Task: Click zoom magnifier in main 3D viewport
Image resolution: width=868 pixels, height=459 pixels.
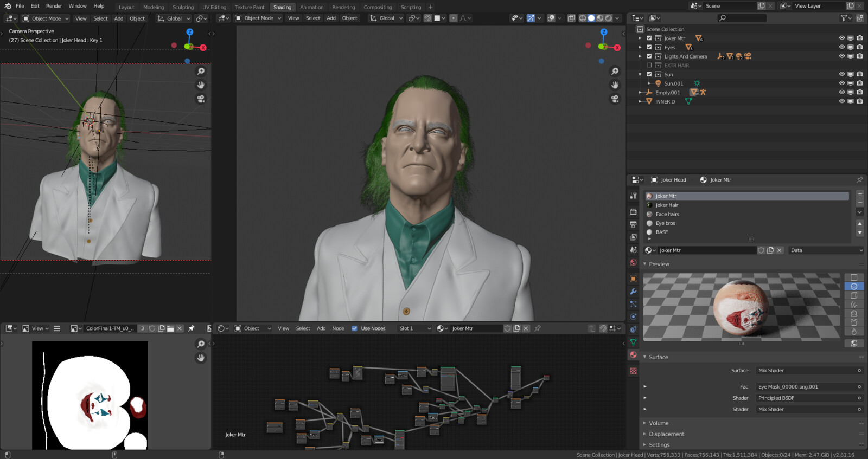Action: (x=615, y=72)
